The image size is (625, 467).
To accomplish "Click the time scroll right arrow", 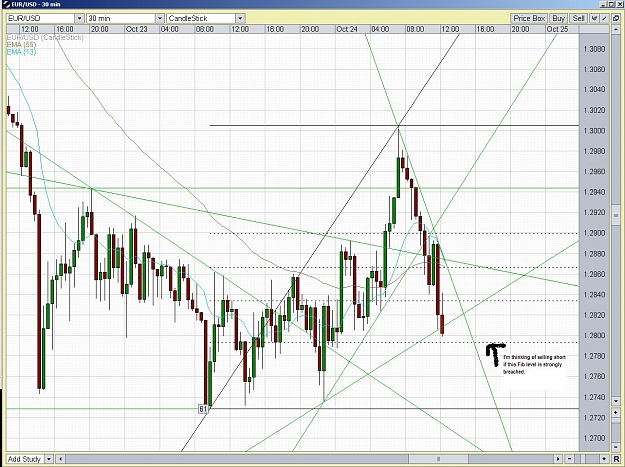I will point(558,459).
